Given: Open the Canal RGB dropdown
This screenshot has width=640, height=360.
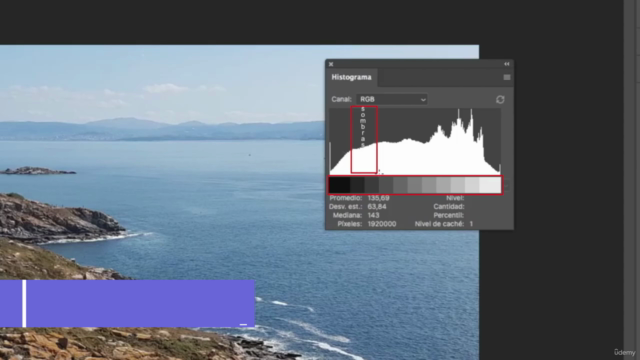Looking at the screenshot, I should coord(392,99).
